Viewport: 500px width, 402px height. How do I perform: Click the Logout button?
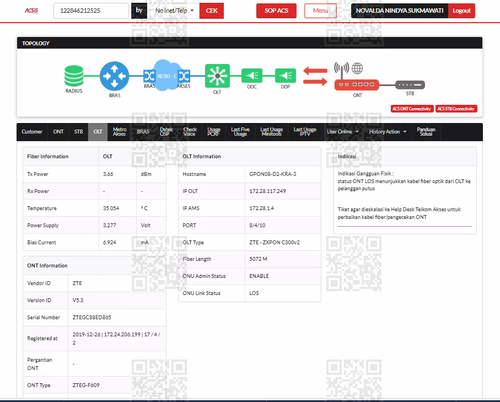(461, 11)
